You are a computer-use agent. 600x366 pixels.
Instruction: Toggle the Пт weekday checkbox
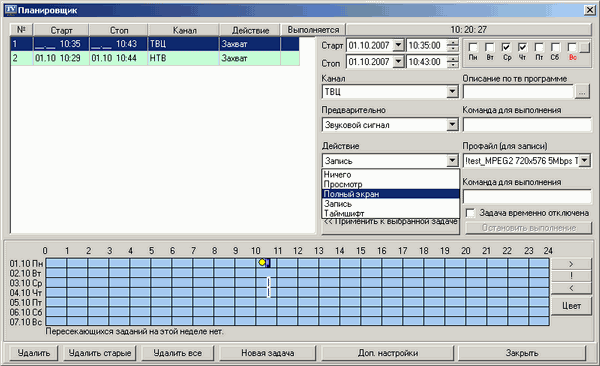(539, 47)
